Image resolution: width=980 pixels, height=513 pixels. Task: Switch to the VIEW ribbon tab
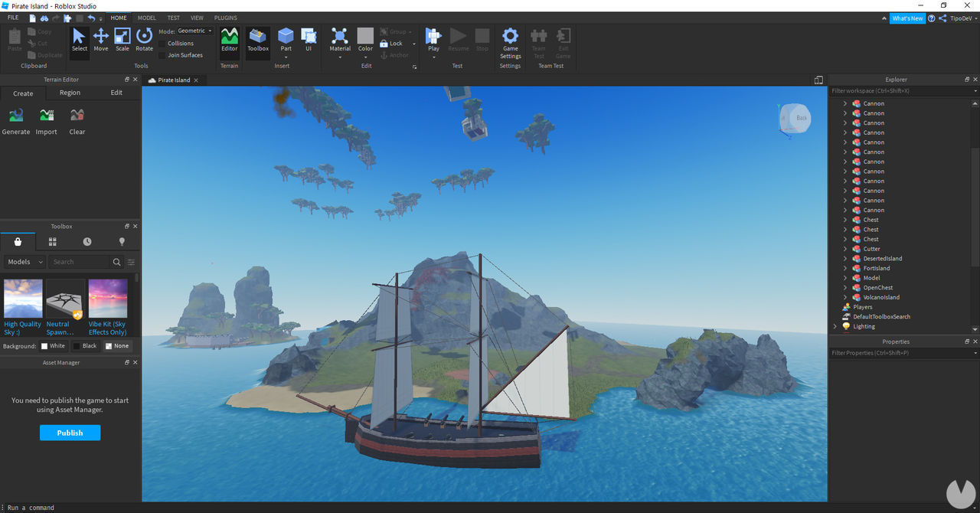click(x=197, y=18)
